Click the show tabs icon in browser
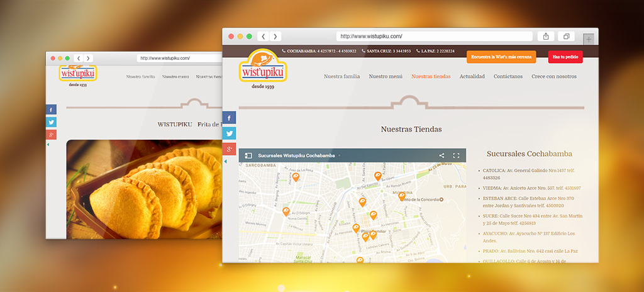Image resolution: width=644 pixels, height=292 pixels. coord(566,36)
